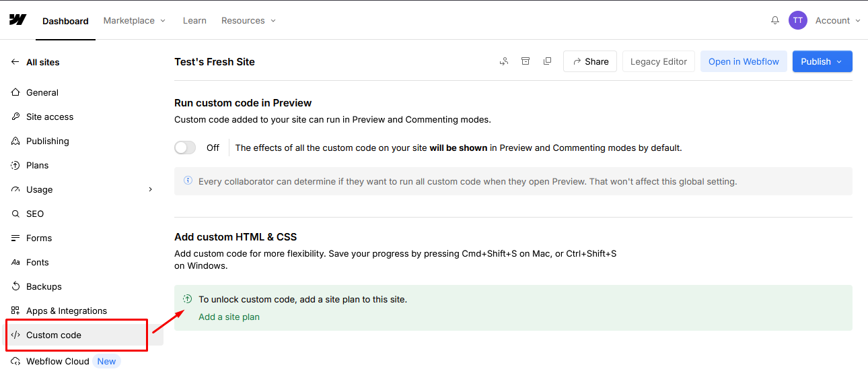Click the Test's Fresh Site title
Viewport: 868px width, 388px height.
[215, 61]
